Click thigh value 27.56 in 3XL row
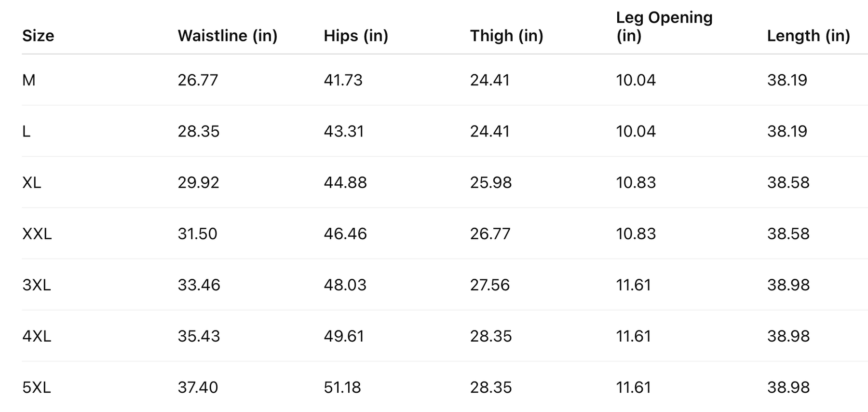This screenshot has width=868, height=412. (x=489, y=285)
